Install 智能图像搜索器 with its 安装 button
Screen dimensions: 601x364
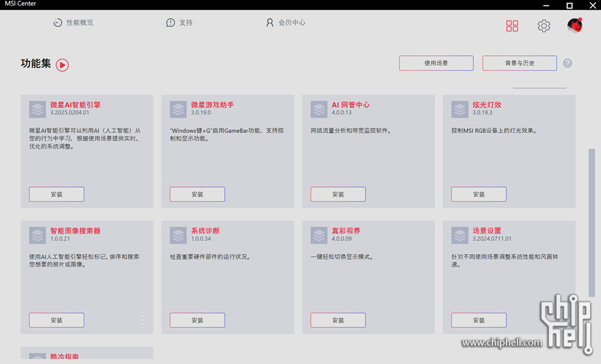(x=56, y=320)
